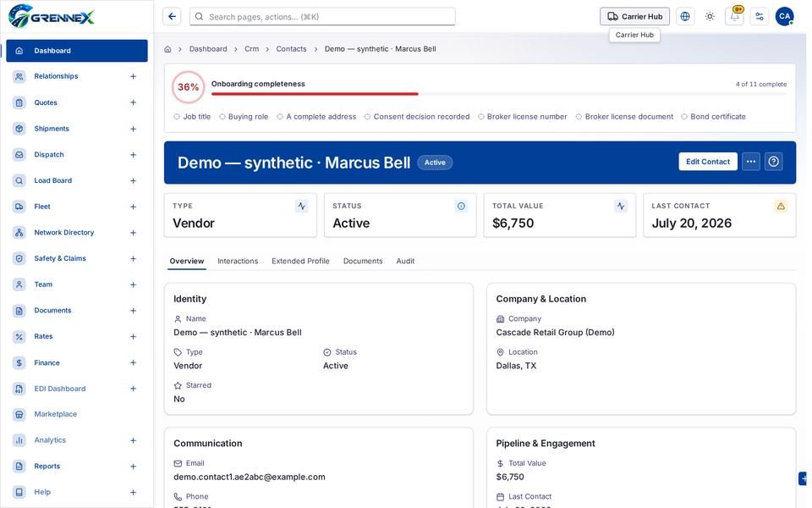This screenshot has height=508, width=812.
Task: Click the onboarding completeness progress bar
Action: point(499,94)
